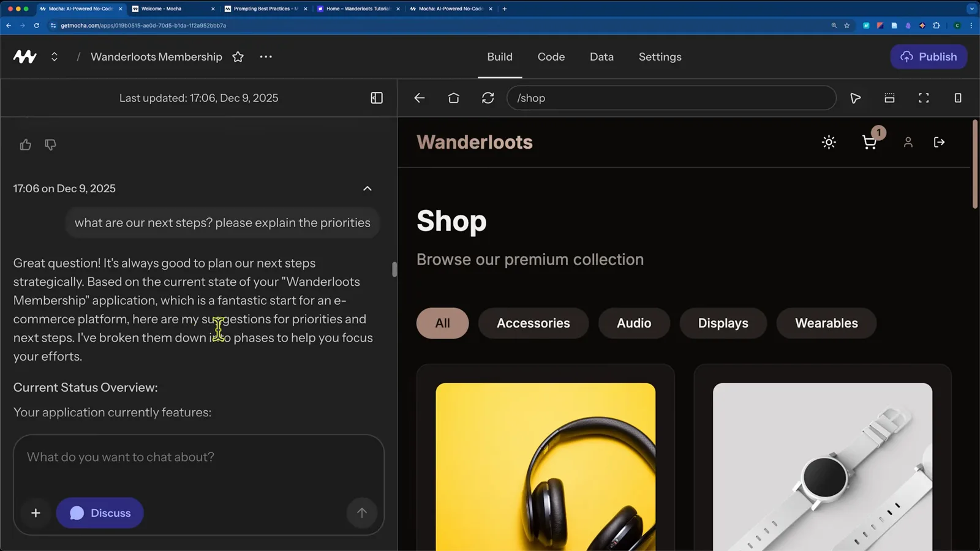Screen dimensions: 980x551
Task: Open browser extensions puzzle icon
Action: pos(937,26)
